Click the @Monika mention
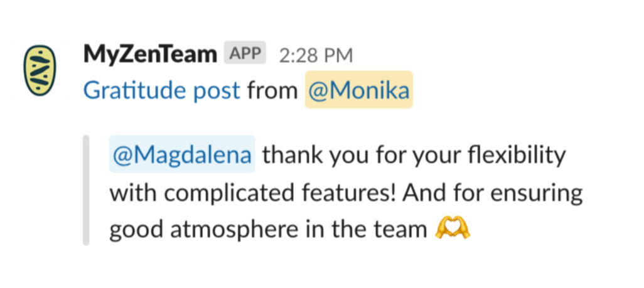Viewport: 644px width, 288px height. (358, 90)
